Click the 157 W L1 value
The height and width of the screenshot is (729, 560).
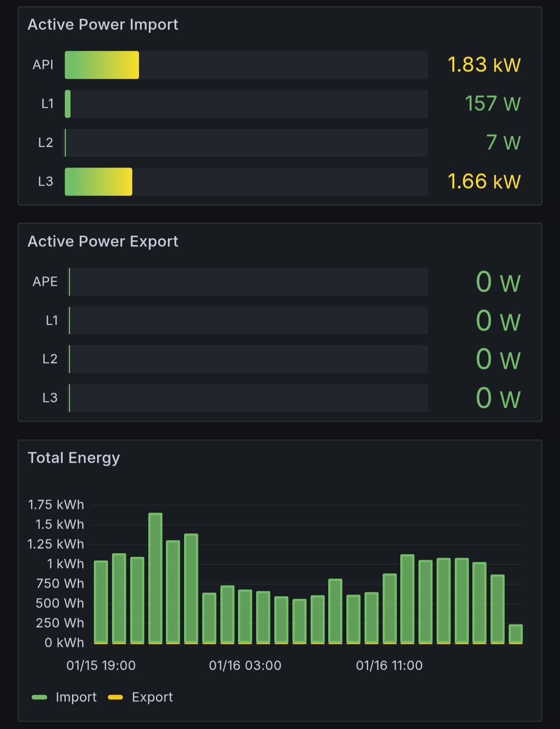[492, 104]
